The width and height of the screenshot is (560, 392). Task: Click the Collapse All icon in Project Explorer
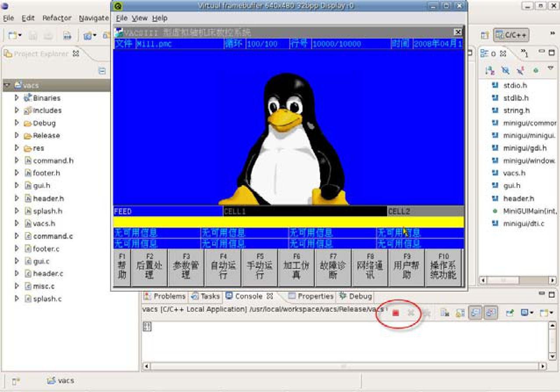pyautogui.click(x=102, y=71)
